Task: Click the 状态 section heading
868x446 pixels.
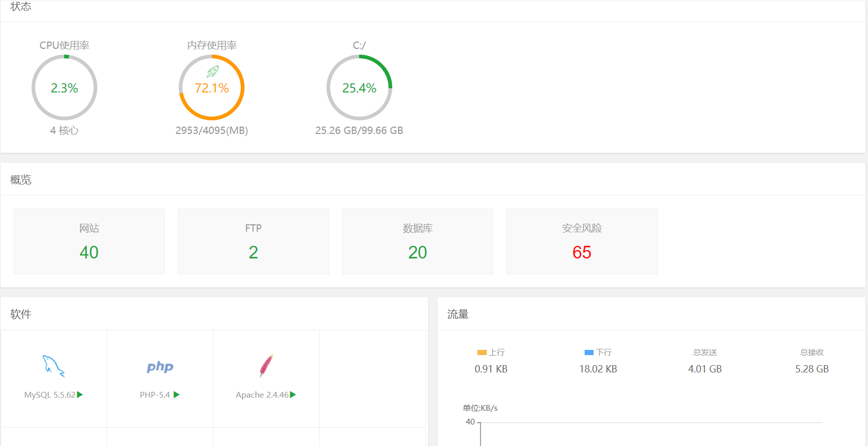Action: [x=21, y=6]
